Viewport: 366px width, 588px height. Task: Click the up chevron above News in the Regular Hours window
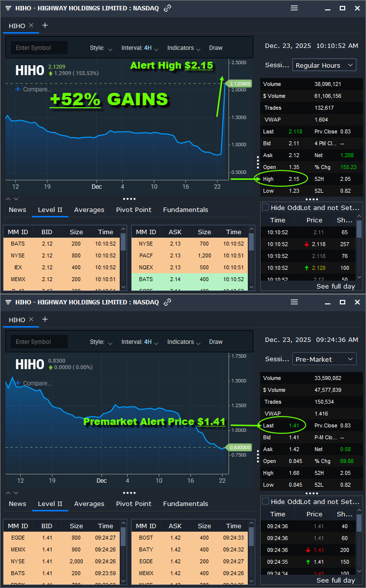click(8, 199)
